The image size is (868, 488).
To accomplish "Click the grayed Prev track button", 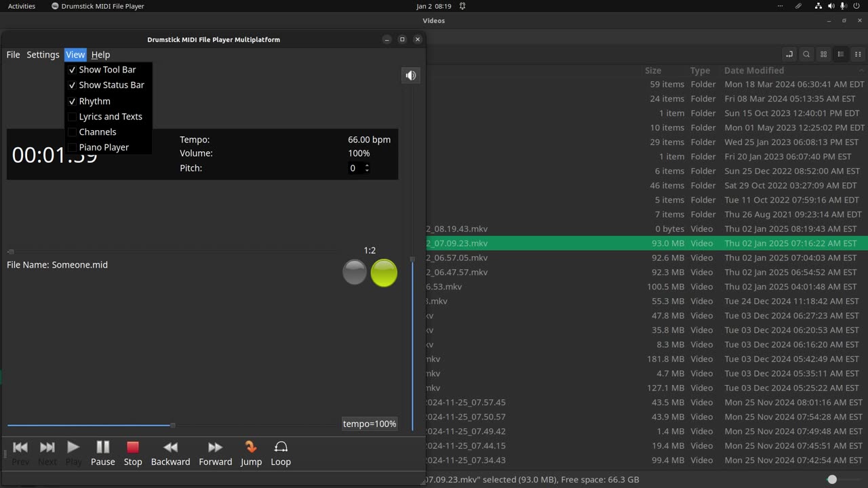I will [20, 453].
